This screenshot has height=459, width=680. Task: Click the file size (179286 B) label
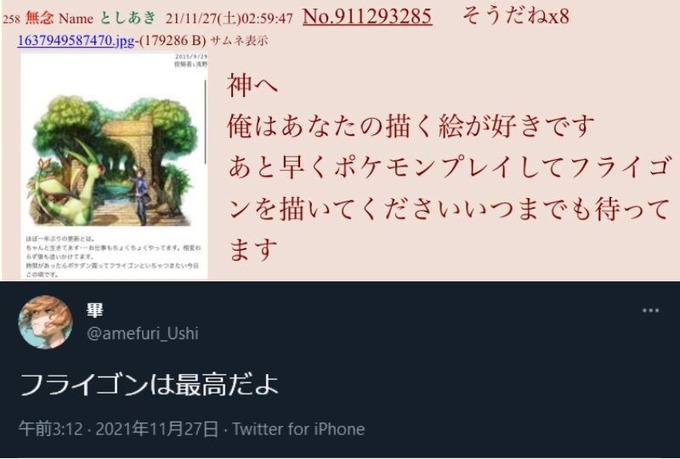pos(172,41)
